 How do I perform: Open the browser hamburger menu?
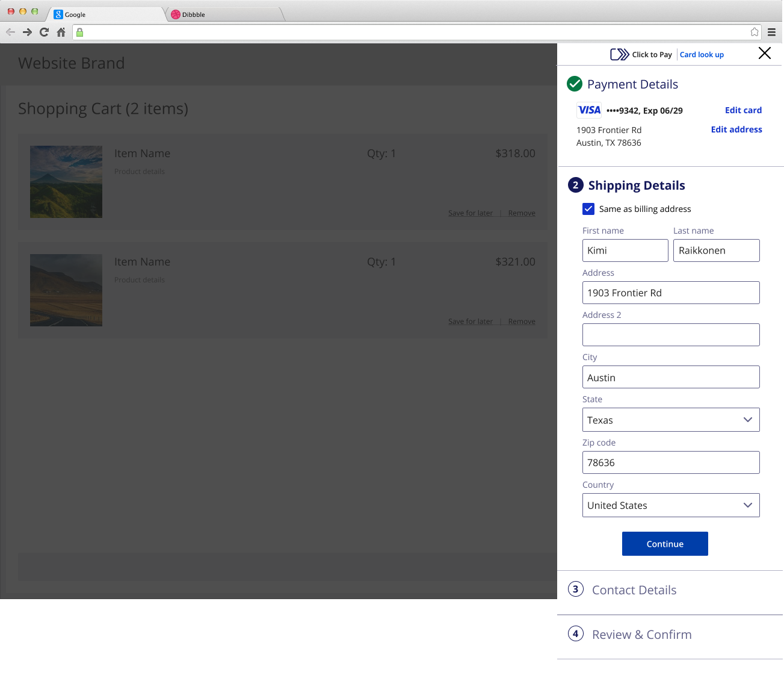point(771,33)
